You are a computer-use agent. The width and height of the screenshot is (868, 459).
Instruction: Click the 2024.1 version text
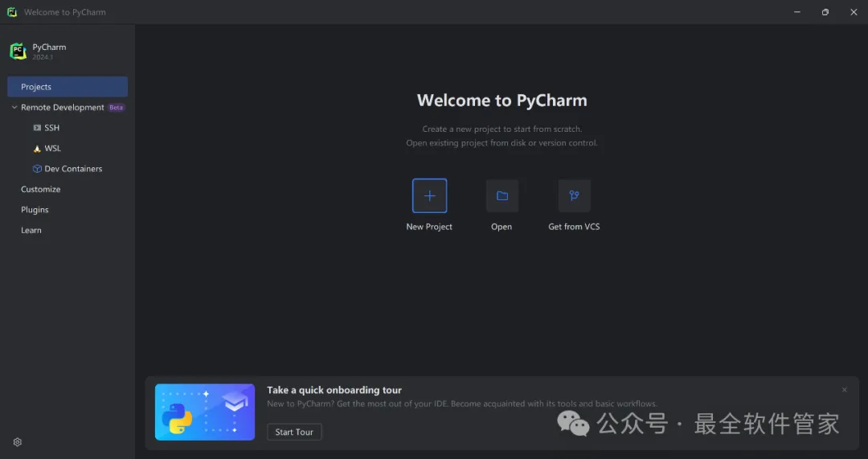point(43,57)
